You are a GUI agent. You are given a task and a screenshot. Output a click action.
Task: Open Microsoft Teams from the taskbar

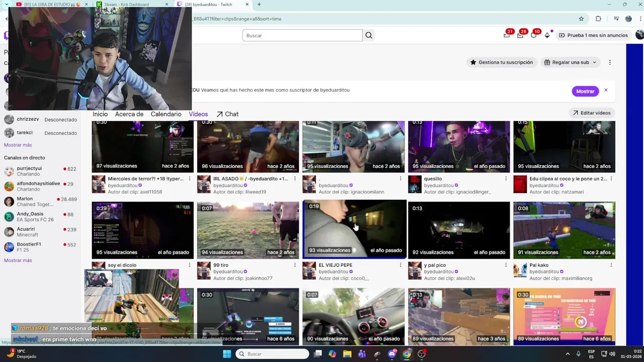(x=362, y=354)
